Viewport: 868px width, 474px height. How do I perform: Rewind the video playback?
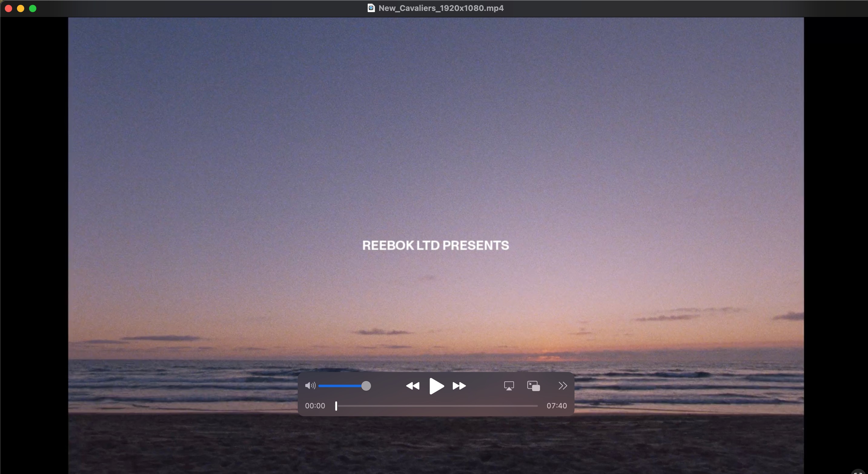point(413,386)
